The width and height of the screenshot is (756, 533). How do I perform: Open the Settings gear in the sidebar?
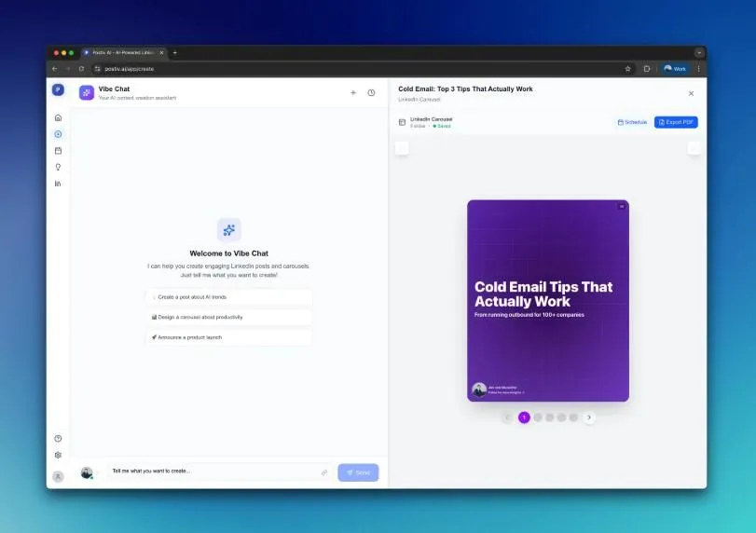click(x=59, y=455)
